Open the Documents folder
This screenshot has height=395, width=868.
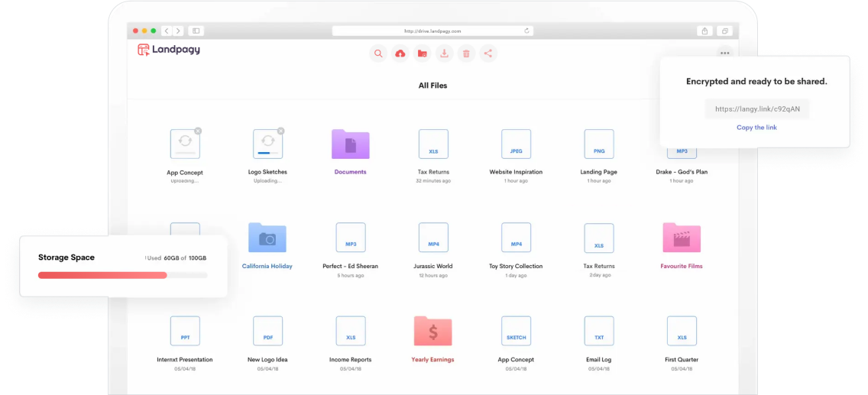[x=351, y=144]
